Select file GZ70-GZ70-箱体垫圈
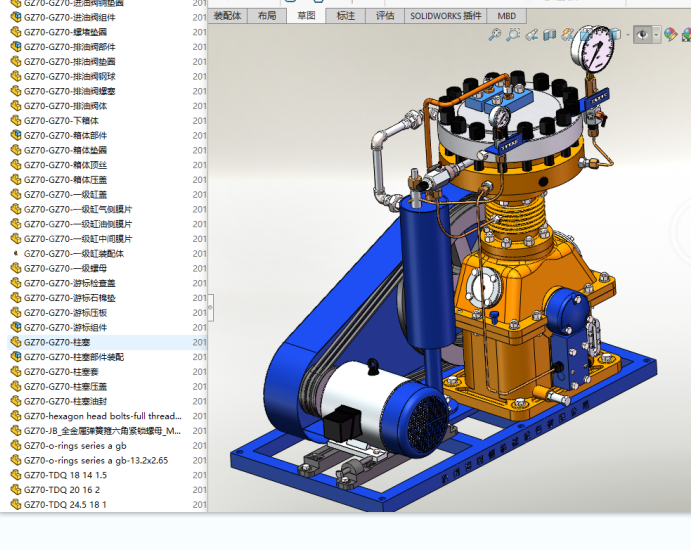Screen dimensions: 691x550 coord(65,150)
